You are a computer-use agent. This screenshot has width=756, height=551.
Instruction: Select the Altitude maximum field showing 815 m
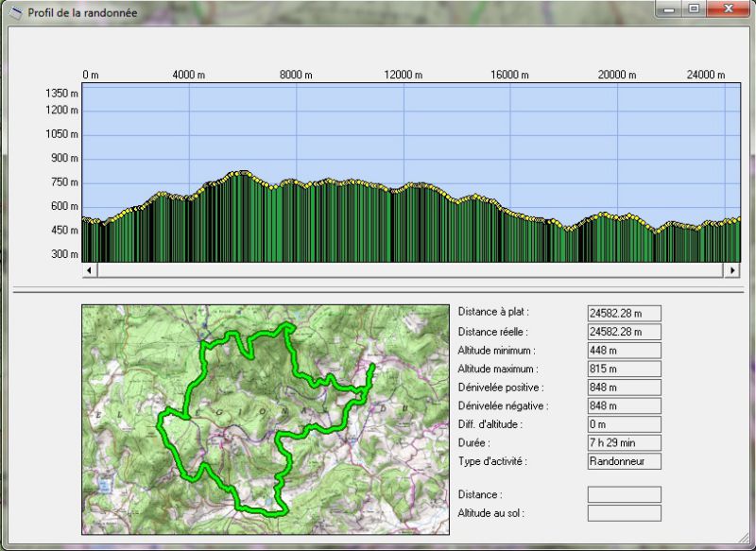(x=624, y=369)
